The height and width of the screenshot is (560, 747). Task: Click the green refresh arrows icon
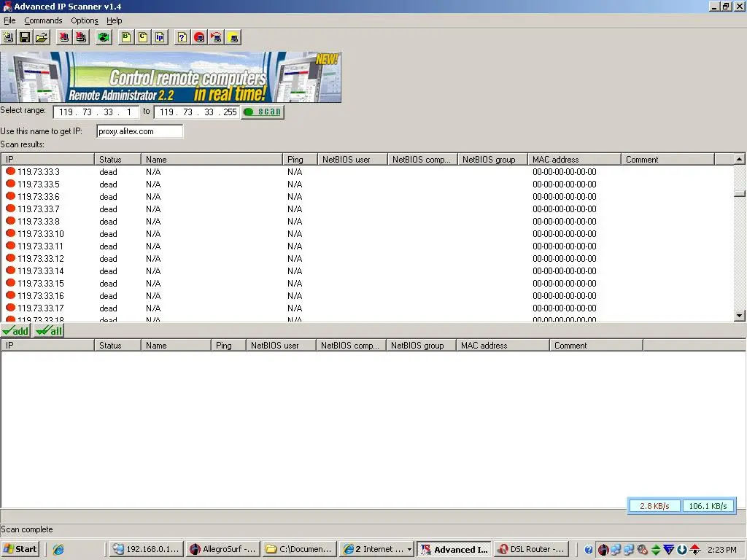click(104, 37)
